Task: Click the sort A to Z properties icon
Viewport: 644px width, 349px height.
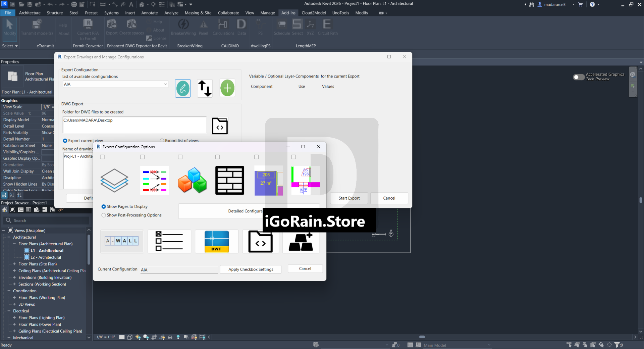Action: (x=12, y=195)
